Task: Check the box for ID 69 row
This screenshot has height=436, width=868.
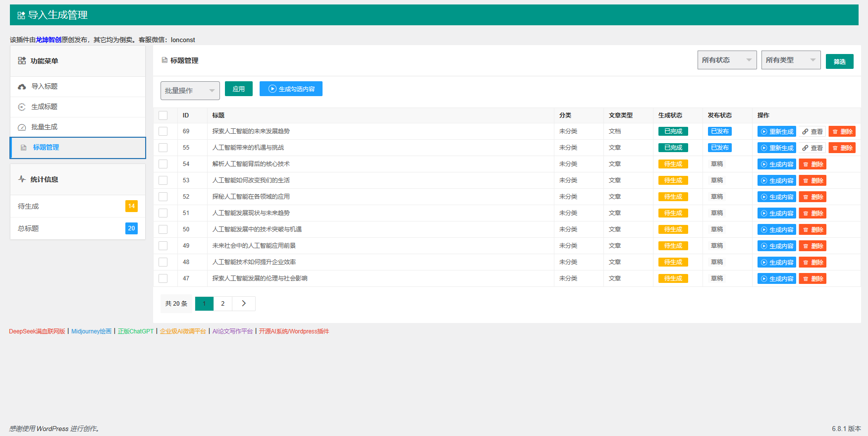Action: (x=163, y=131)
